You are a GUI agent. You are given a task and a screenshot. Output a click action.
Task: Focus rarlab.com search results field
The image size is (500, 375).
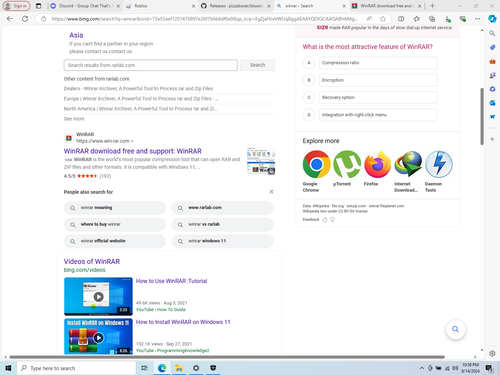coord(151,65)
